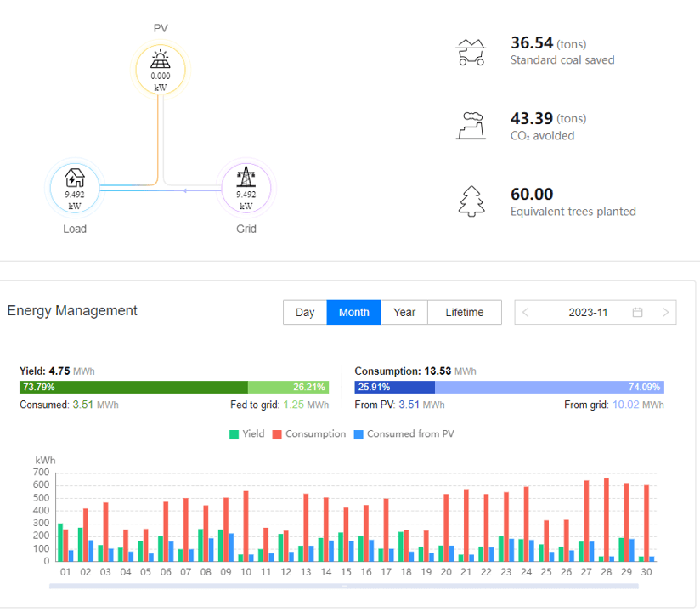Click the day 30 axis label
The height and width of the screenshot is (612, 700).
click(646, 572)
